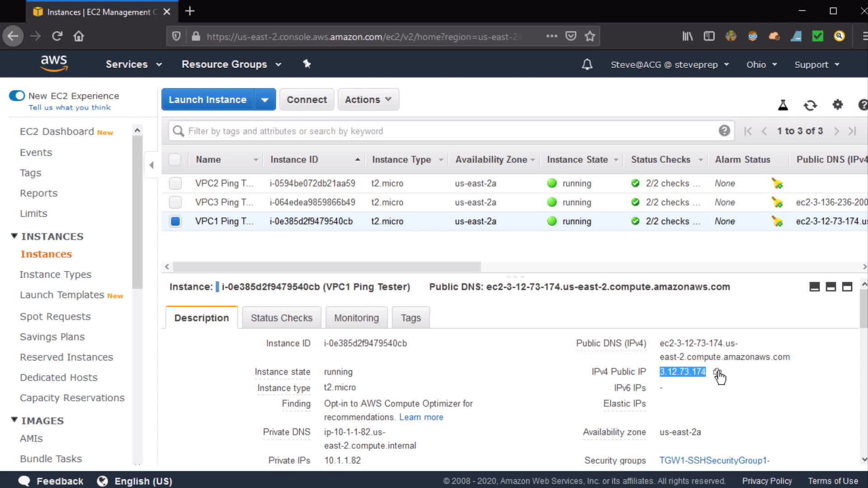Maximize the instance details pane
Screen dimensions: 868x488
[x=847, y=287]
